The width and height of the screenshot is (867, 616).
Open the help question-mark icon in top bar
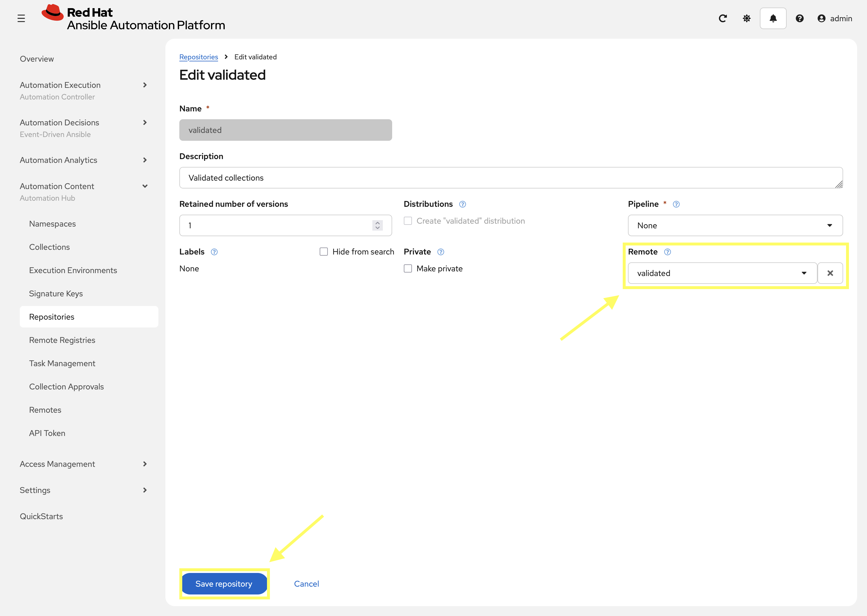tap(800, 18)
